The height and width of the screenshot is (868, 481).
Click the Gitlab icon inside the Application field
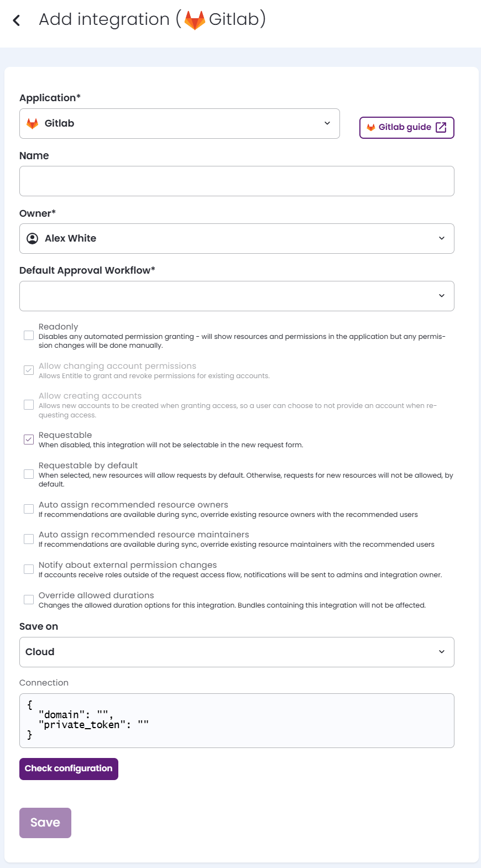(x=33, y=123)
